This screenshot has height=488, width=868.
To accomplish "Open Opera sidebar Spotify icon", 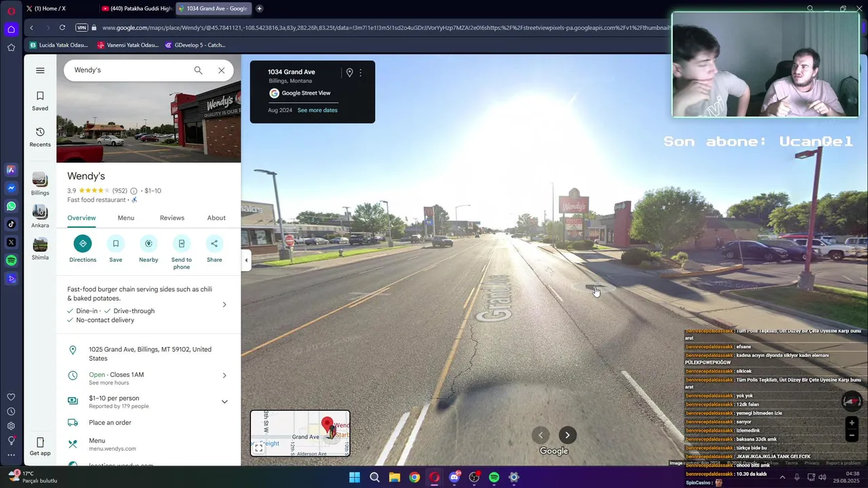I will tap(11, 260).
